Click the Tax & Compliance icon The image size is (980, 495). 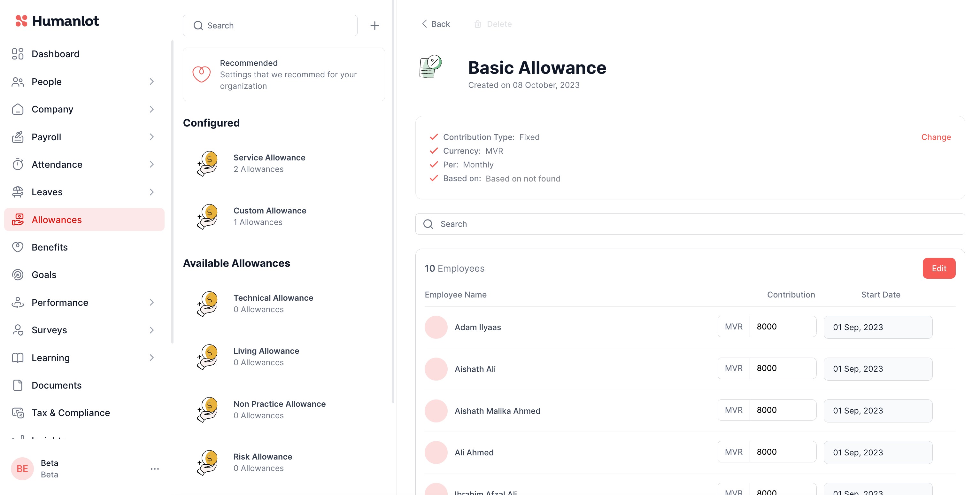(x=18, y=413)
